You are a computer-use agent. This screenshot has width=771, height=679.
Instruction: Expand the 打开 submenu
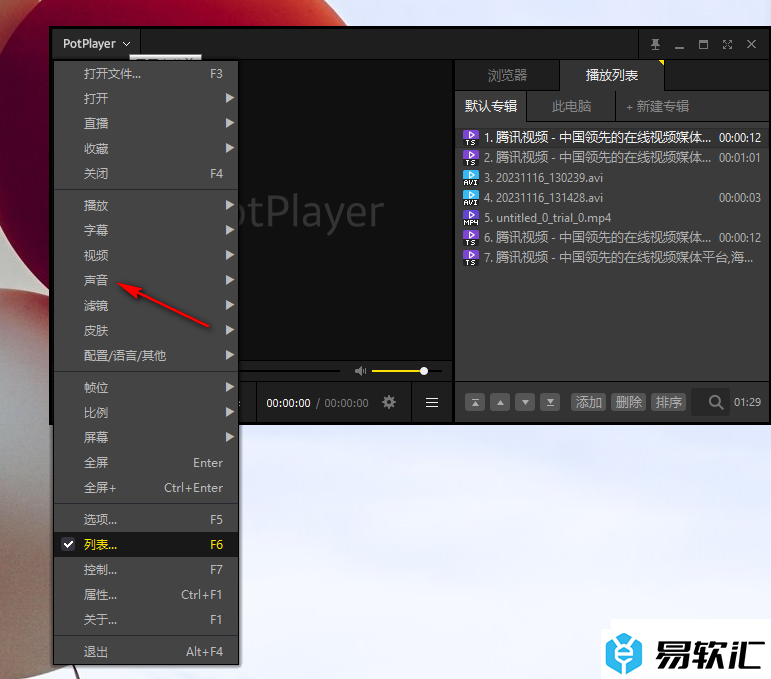(x=146, y=98)
